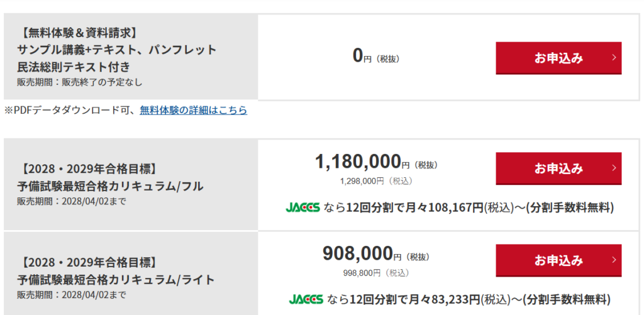Open the 無料体験の詳細はこちら link
The image size is (644, 315).
tap(193, 110)
